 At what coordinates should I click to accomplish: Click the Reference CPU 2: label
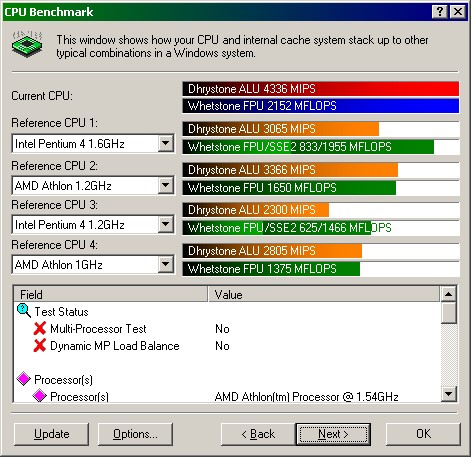pyautogui.click(x=54, y=165)
